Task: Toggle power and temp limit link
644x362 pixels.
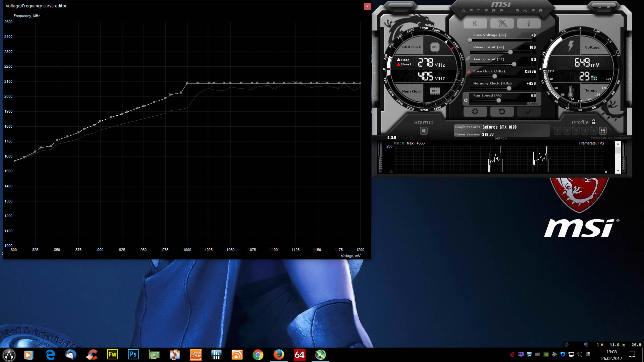Action: pos(468,58)
